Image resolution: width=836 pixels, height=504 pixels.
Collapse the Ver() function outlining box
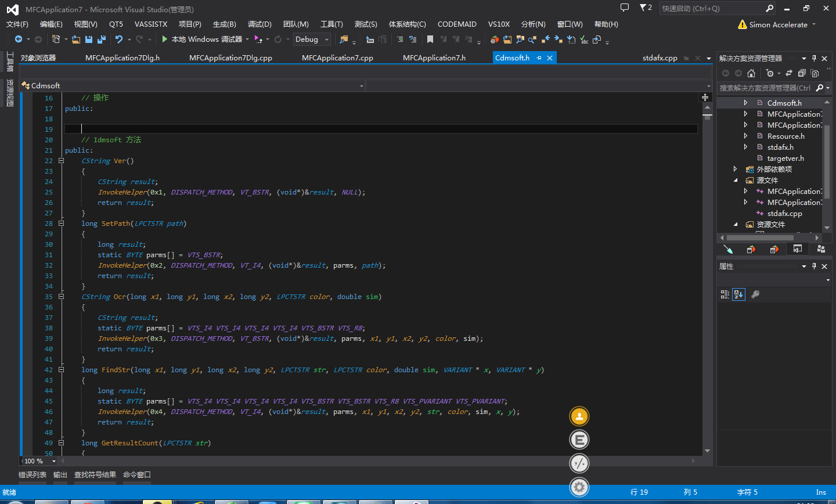[61, 161]
